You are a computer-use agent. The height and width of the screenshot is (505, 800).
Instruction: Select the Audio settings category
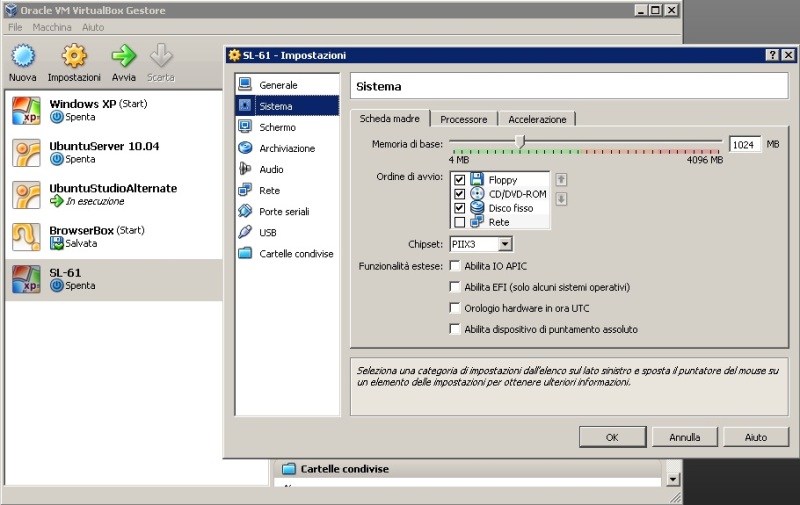(x=271, y=169)
